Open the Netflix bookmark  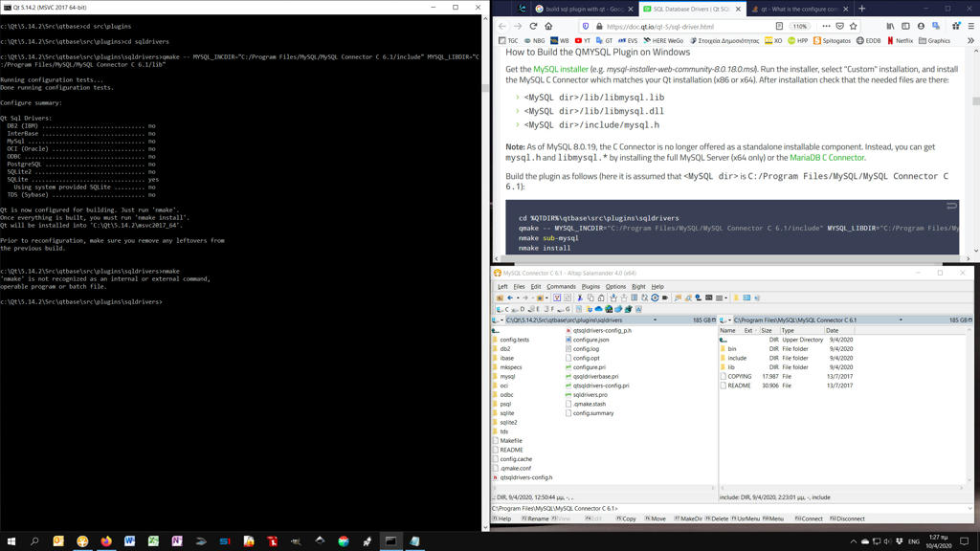coord(900,40)
